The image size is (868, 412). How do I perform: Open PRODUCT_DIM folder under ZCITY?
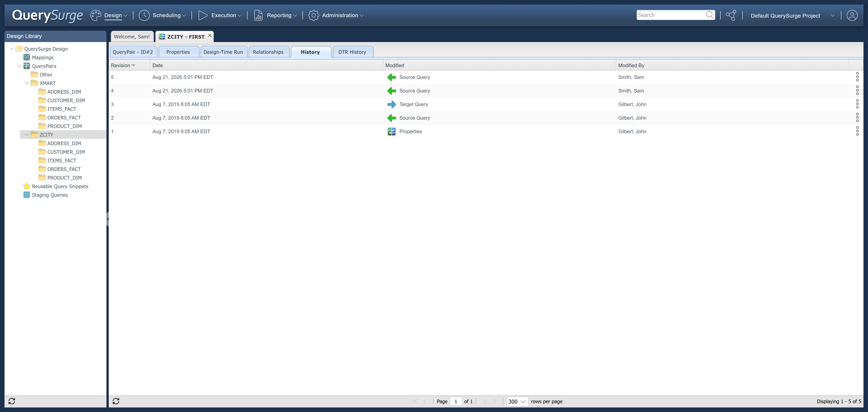tap(64, 178)
